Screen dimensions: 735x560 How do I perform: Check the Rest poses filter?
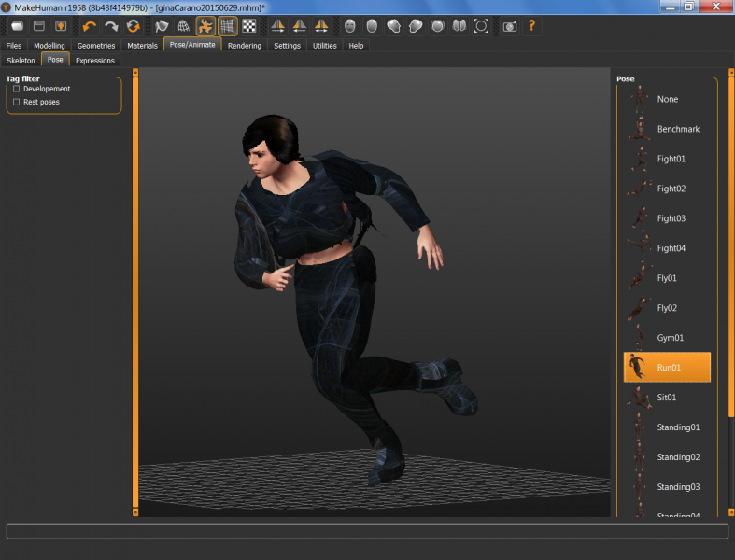point(17,102)
